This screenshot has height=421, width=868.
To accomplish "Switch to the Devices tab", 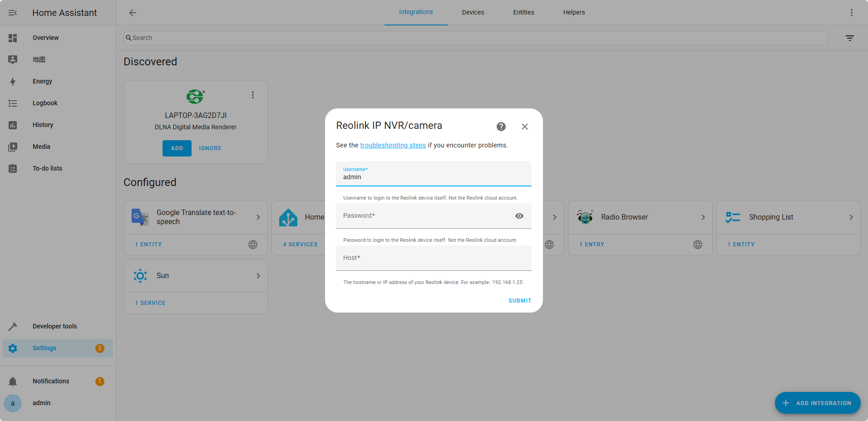I will click(x=473, y=12).
